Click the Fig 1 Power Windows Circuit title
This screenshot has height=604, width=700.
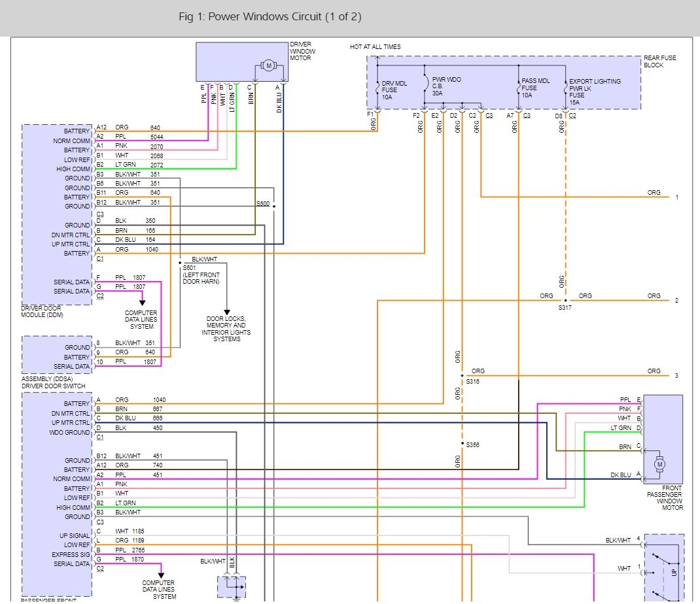click(x=270, y=16)
